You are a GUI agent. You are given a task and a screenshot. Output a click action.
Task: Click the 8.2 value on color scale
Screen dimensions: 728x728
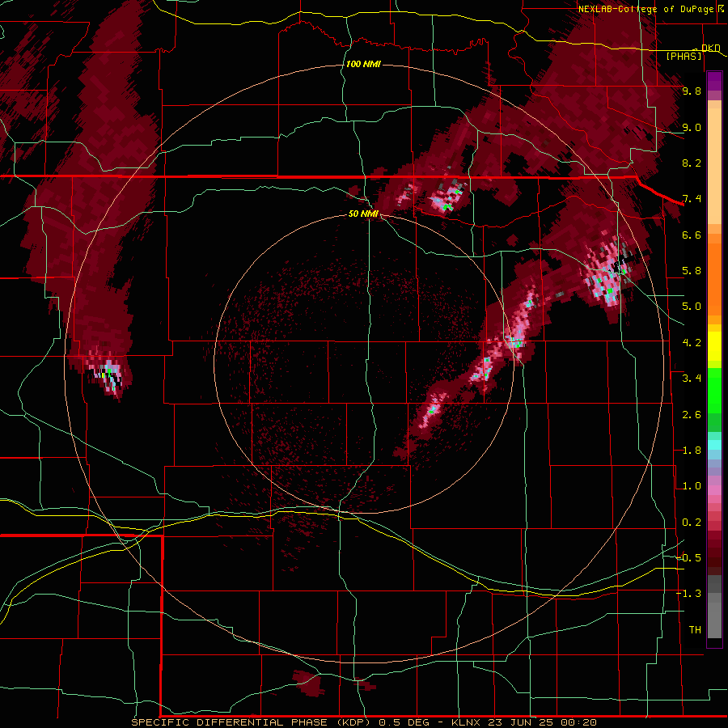pyautogui.click(x=692, y=163)
